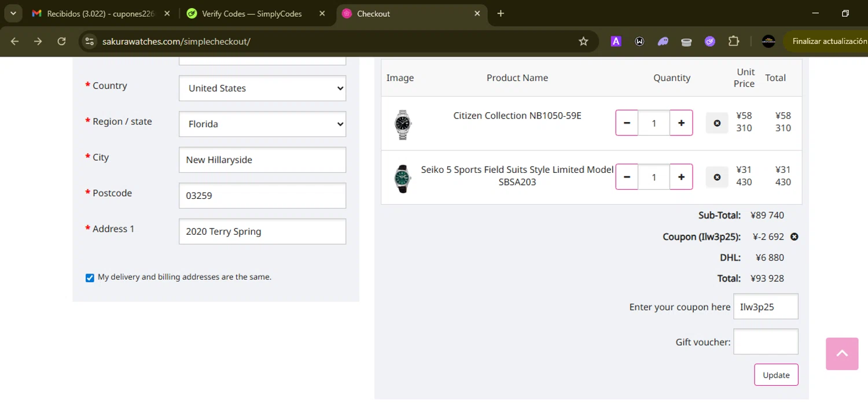Image resolution: width=868 pixels, height=403 pixels.
Task: Close the Verify Codes tab
Action: 322,13
